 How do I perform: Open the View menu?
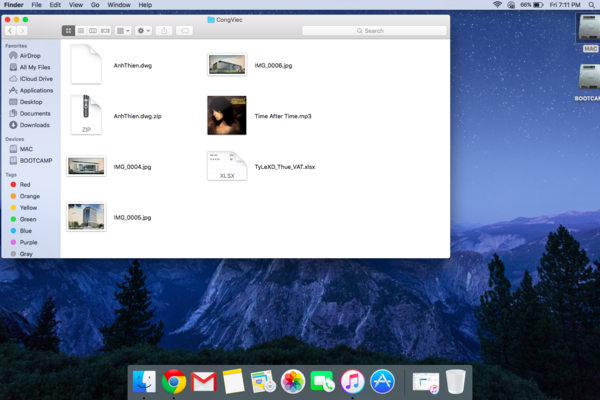point(75,5)
